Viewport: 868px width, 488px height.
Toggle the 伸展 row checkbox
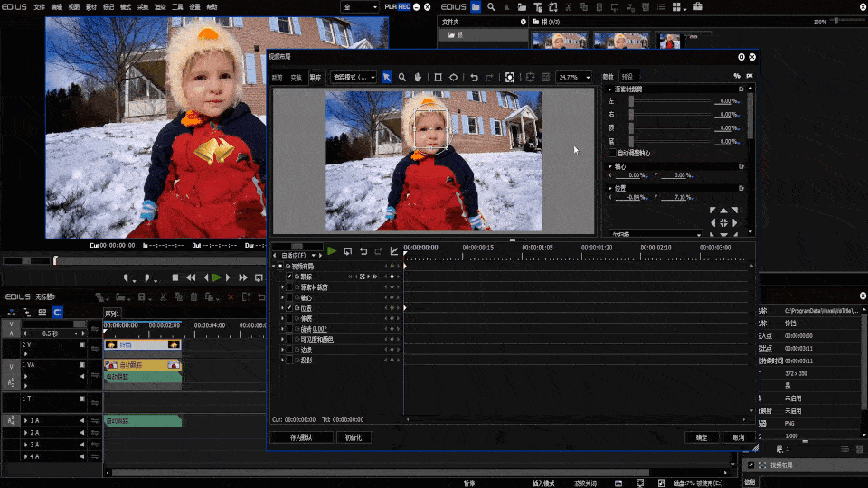point(289,319)
